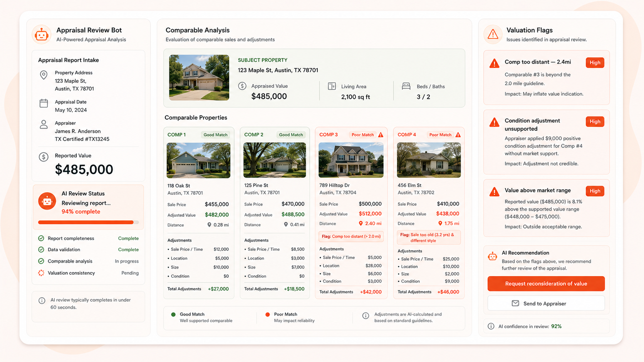Click Comp 2 adjusted value $488,500
The width and height of the screenshot is (644, 362).
293,215
